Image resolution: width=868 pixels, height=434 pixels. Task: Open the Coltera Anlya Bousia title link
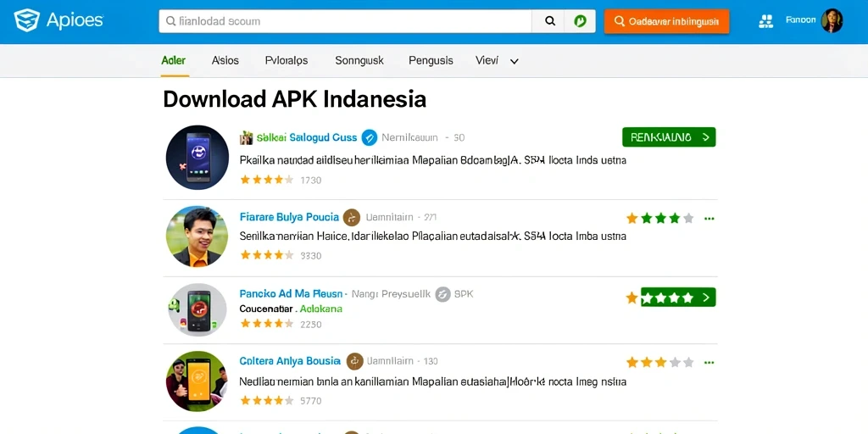290,361
